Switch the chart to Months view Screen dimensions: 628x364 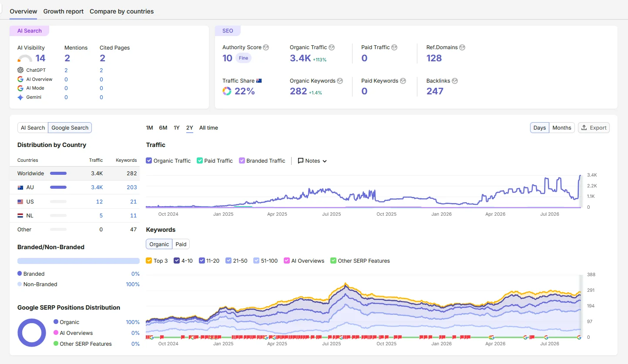562,128
